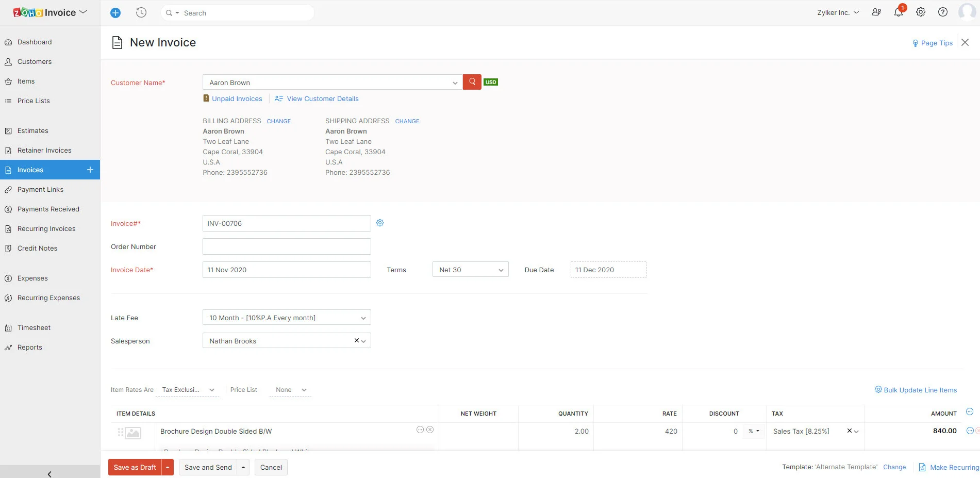This screenshot has width=980, height=478.
Task: Click the USD currency badge
Action: [491, 82]
